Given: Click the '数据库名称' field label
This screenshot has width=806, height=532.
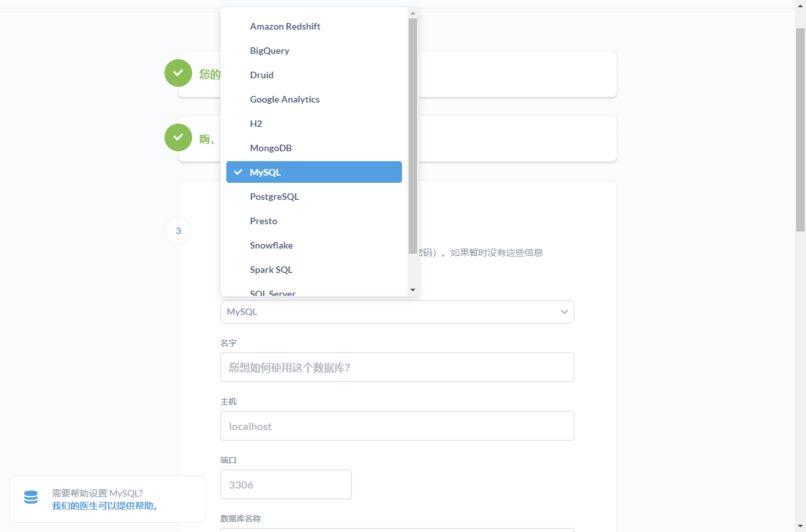Looking at the screenshot, I should click(x=240, y=519).
